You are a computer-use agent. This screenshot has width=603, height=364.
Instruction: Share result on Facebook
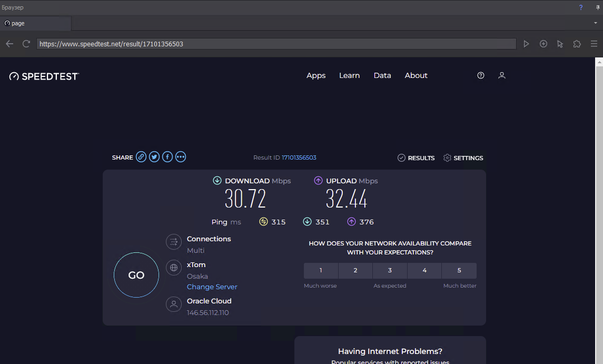click(x=167, y=157)
